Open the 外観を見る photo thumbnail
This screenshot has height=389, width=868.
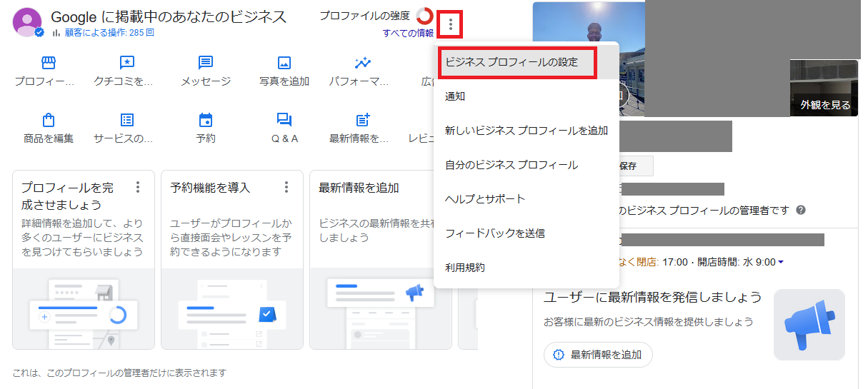824,89
